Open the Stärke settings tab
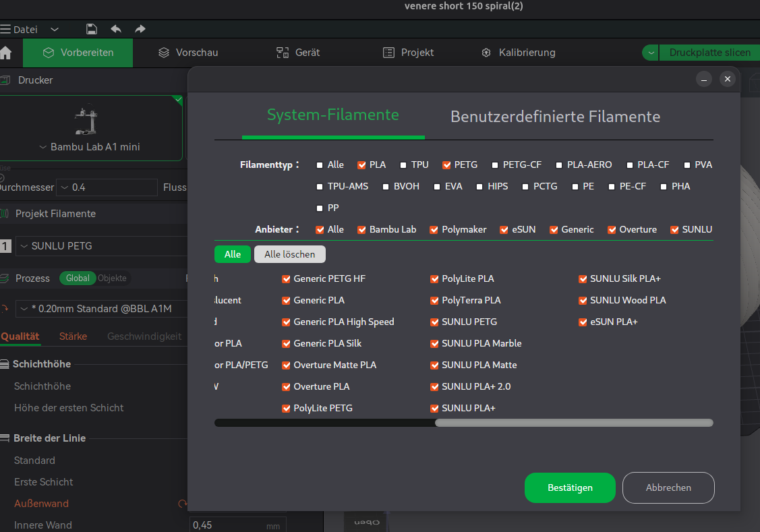 coord(74,336)
